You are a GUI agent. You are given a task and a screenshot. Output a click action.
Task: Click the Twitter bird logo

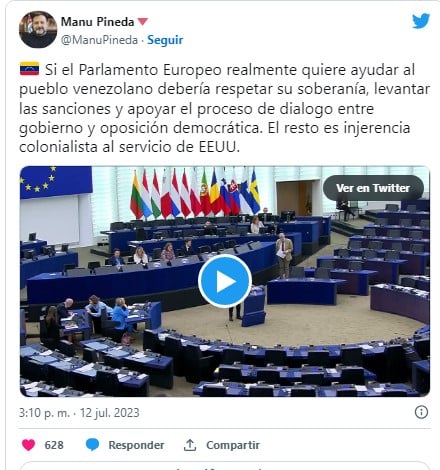click(421, 21)
